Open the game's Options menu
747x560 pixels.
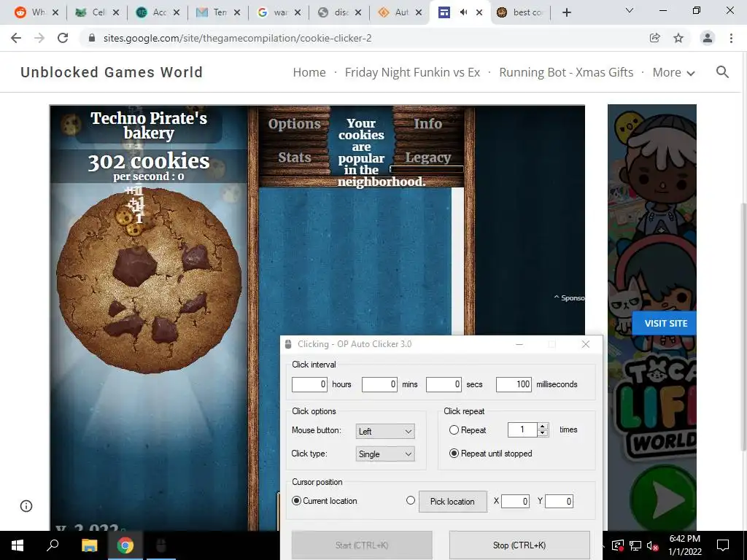pyautogui.click(x=295, y=124)
